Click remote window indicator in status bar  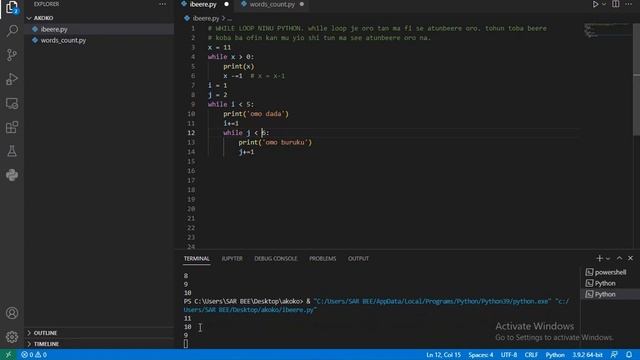tap(8, 355)
